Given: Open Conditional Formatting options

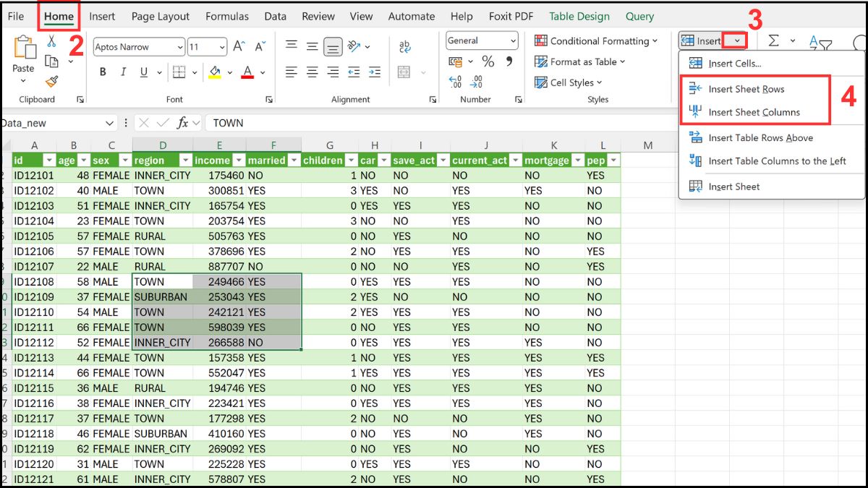Looking at the screenshot, I should point(597,41).
